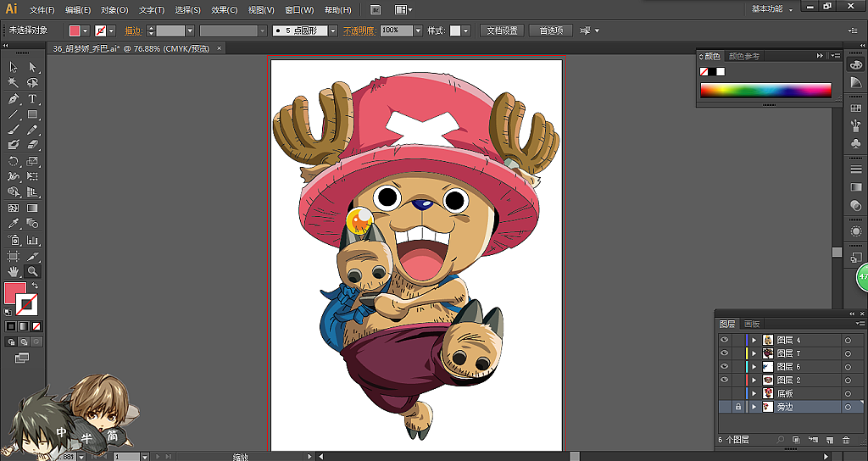Select the Eyedropper tool
This screenshot has width=868, height=461.
pos(14,224)
